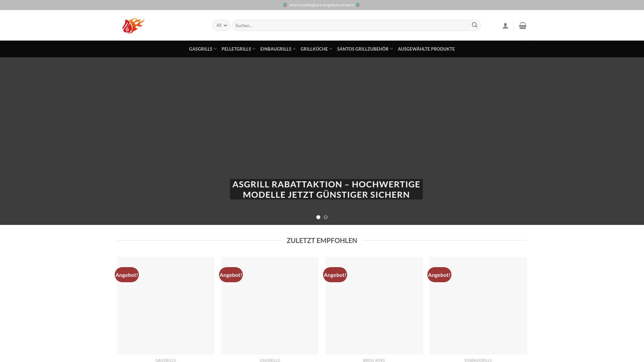Click the Angebot badge on second product

(231, 275)
